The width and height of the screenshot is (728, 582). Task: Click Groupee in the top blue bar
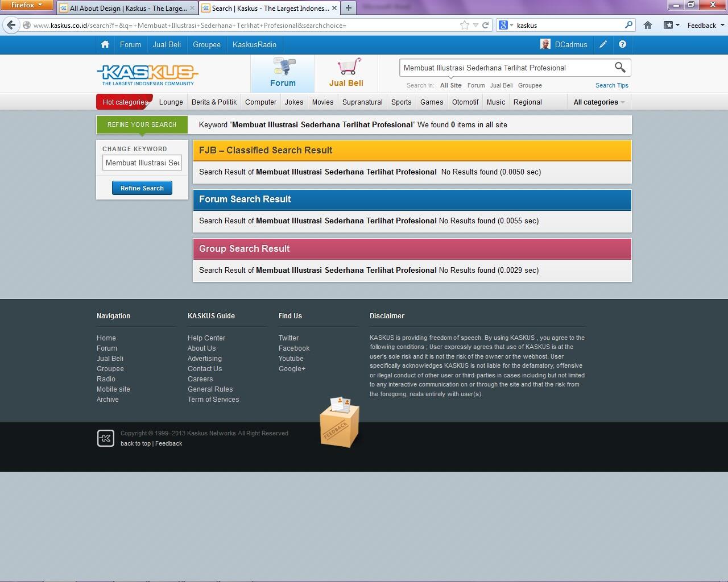(206, 44)
